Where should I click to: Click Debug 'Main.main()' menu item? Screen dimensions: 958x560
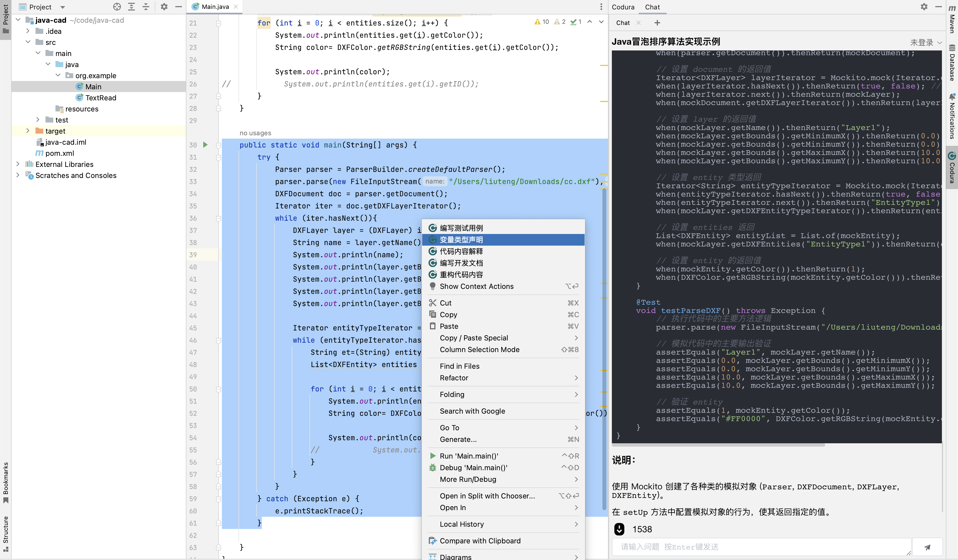pos(503,468)
